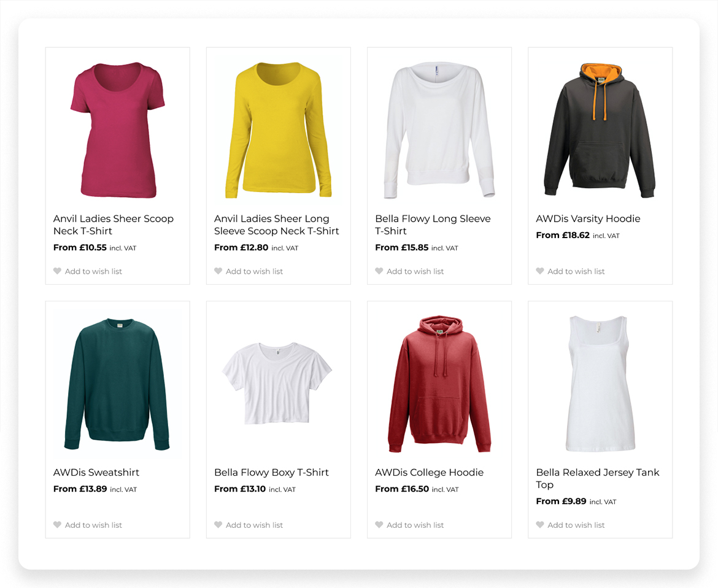
Task: Click heart icon for Bella Relaxed Jersey Tank
Action: pos(539,525)
